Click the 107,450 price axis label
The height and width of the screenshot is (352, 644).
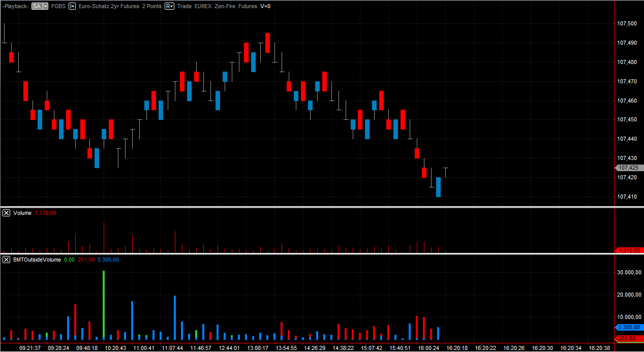click(x=627, y=119)
